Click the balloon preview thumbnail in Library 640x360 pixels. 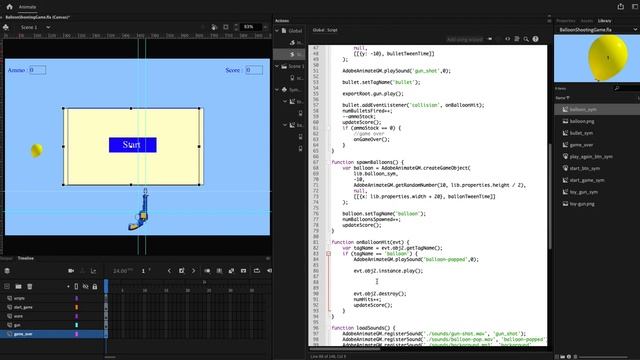(x=597, y=58)
